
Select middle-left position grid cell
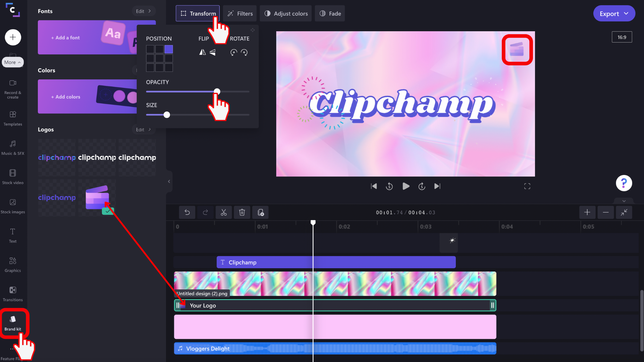click(150, 58)
